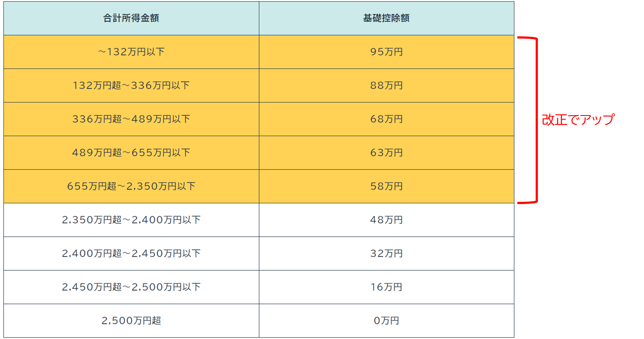The width and height of the screenshot is (644, 339).
Task: Click the 16万円 deduction cell
Action: 386,287
